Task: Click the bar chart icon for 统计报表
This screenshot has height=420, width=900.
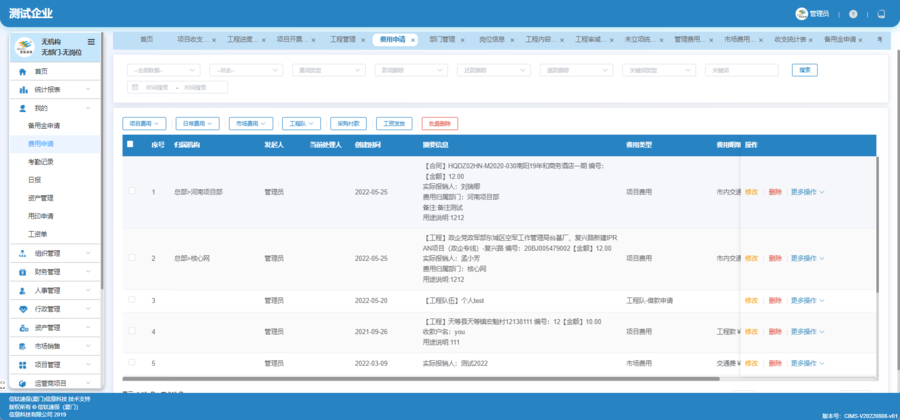Action: [23, 90]
